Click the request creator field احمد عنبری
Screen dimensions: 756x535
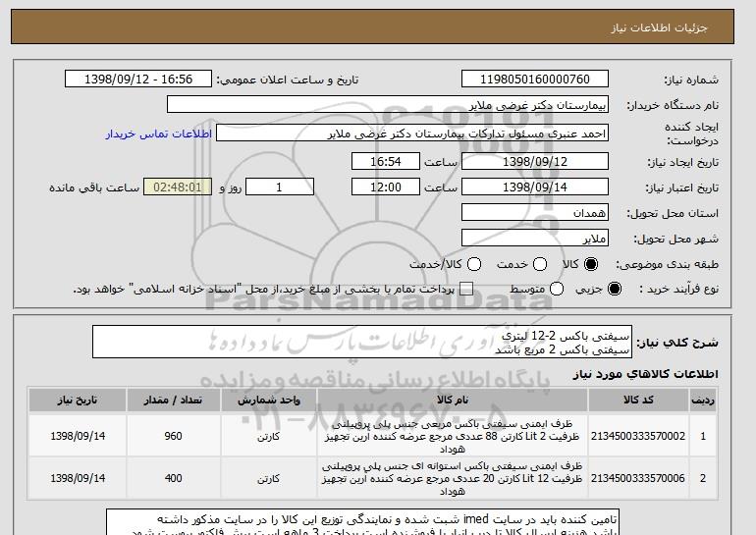(x=412, y=134)
